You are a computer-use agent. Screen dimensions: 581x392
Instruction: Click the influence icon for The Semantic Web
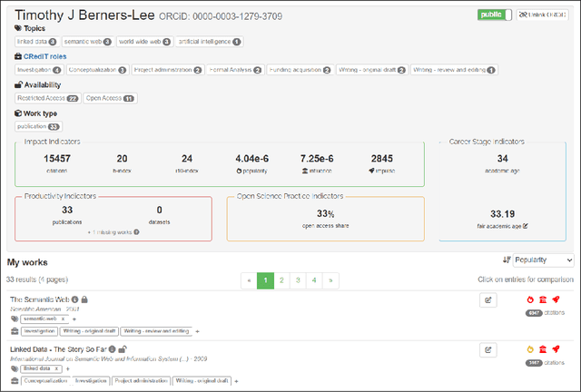543,299
